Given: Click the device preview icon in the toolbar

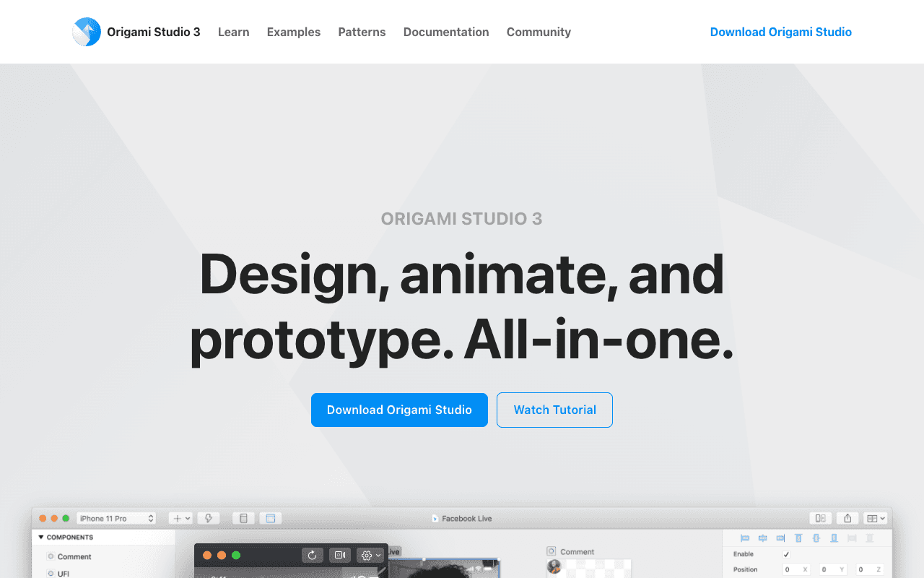Looking at the screenshot, I should coord(244,517).
